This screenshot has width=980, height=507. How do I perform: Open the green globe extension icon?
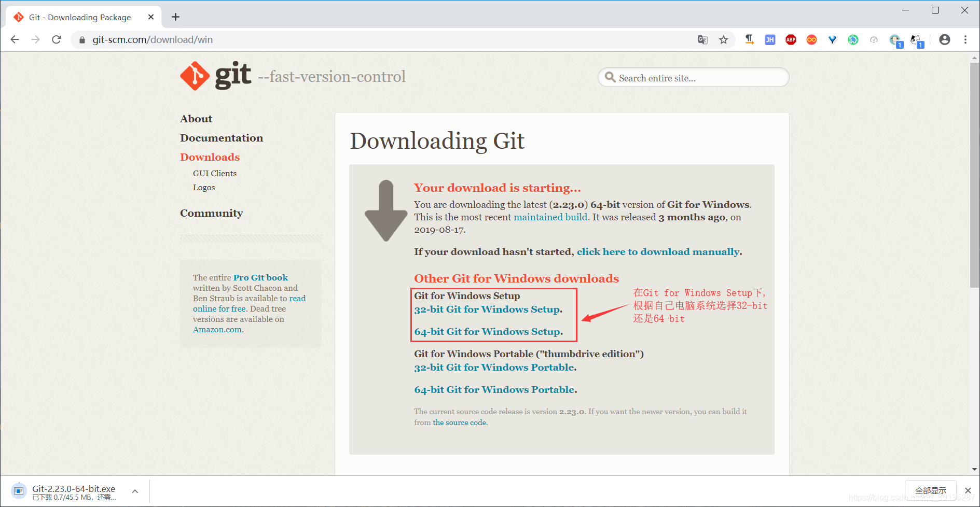(x=853, y=39)
